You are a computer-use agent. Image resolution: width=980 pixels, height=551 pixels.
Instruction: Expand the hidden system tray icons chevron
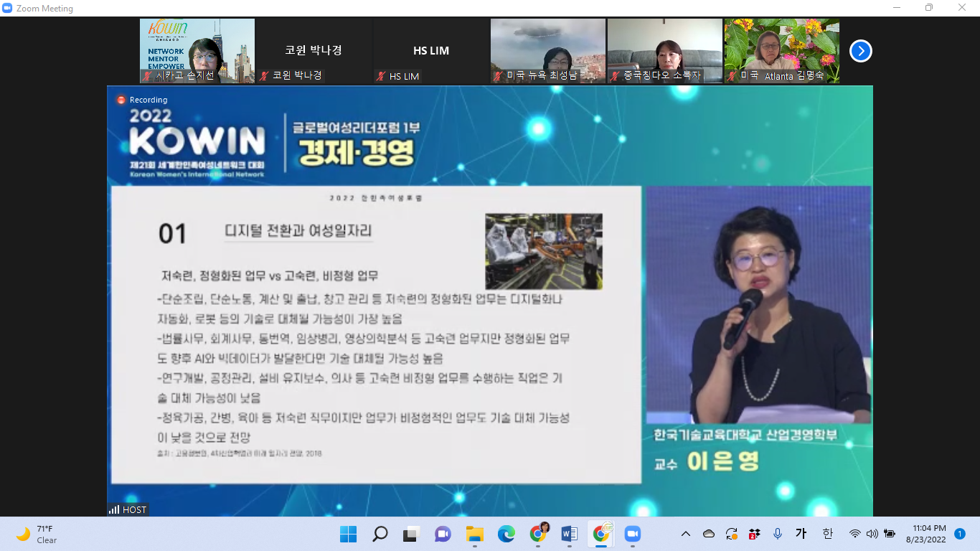686,534
